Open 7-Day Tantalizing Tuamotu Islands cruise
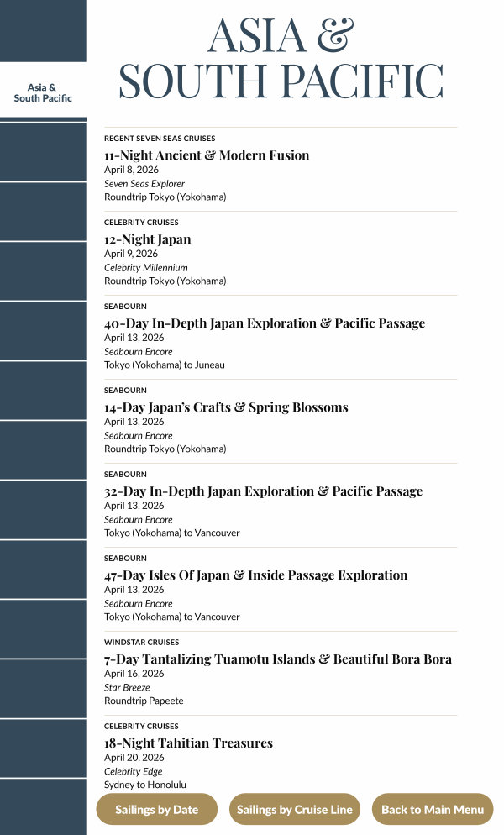Screen dimensions: 504x835 tap(278, 659)
